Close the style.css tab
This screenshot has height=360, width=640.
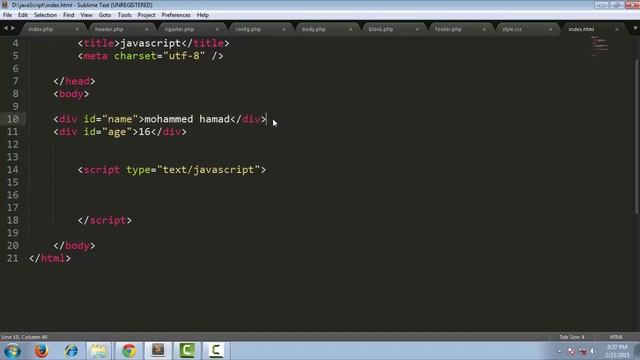pyautogui.click(x=550, y=29)
